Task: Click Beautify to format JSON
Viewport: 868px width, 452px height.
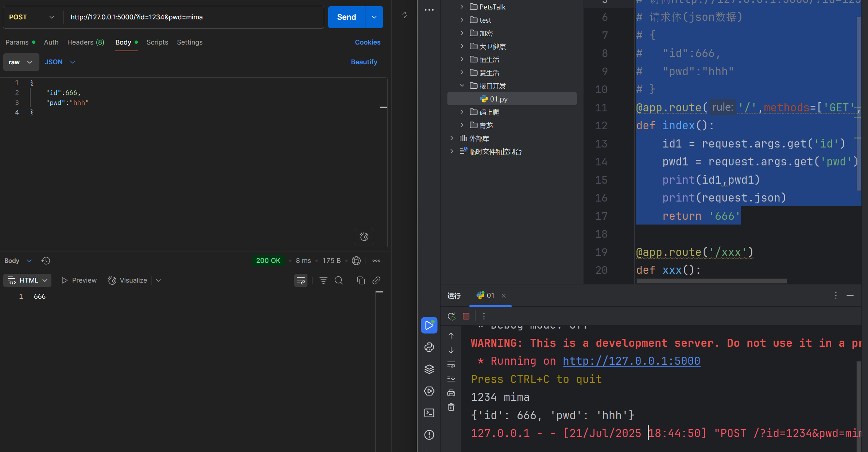Action: pos(364,62)
